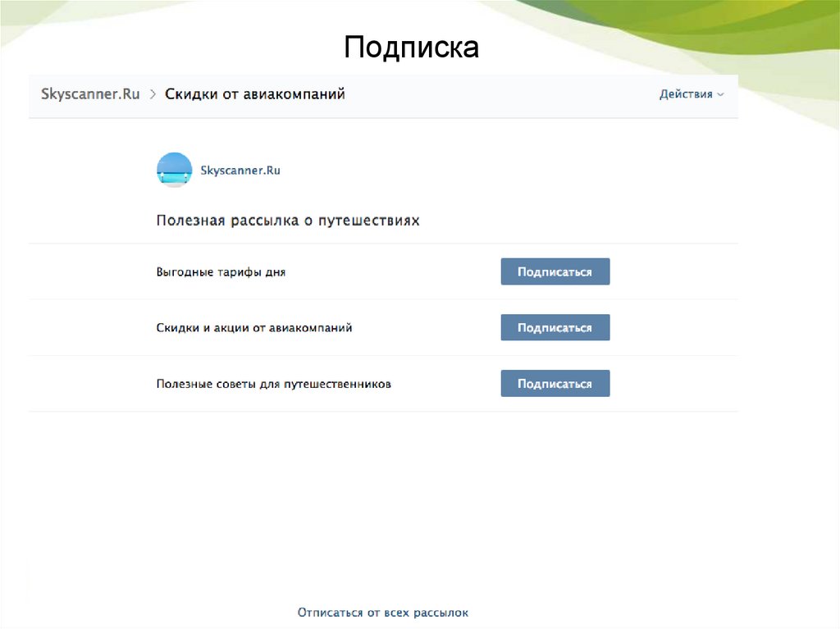Image resolution: width=840 pixels, height=629 pixels.
Task: Expand the chevron next to Действия
Action: point(720,94)
